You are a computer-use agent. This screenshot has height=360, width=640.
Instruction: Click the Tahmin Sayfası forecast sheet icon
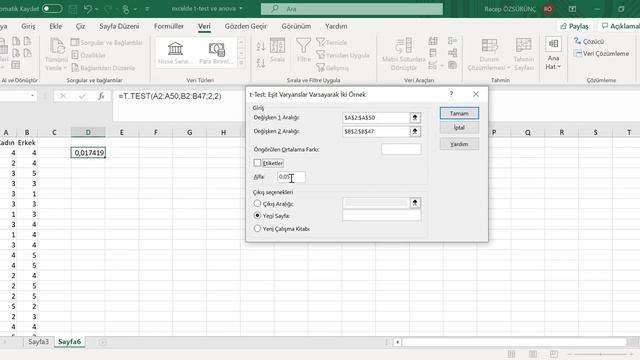click(x=524, y=45)
